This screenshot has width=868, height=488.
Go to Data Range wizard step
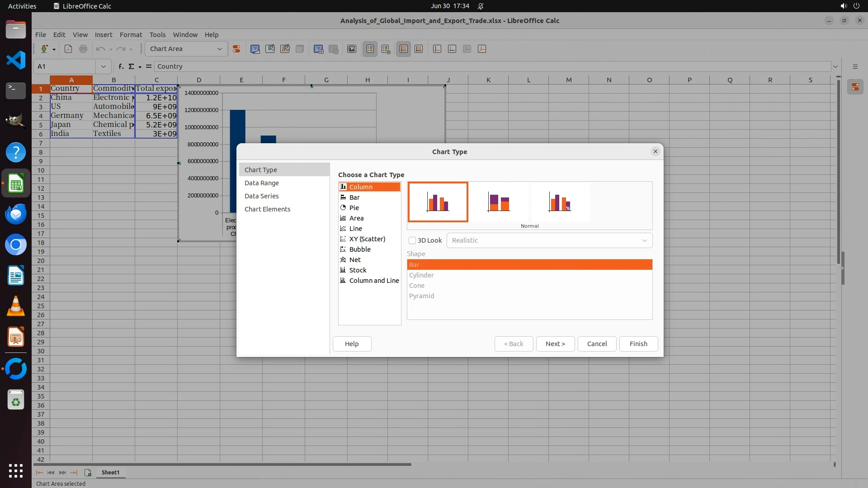pos(261,183)
